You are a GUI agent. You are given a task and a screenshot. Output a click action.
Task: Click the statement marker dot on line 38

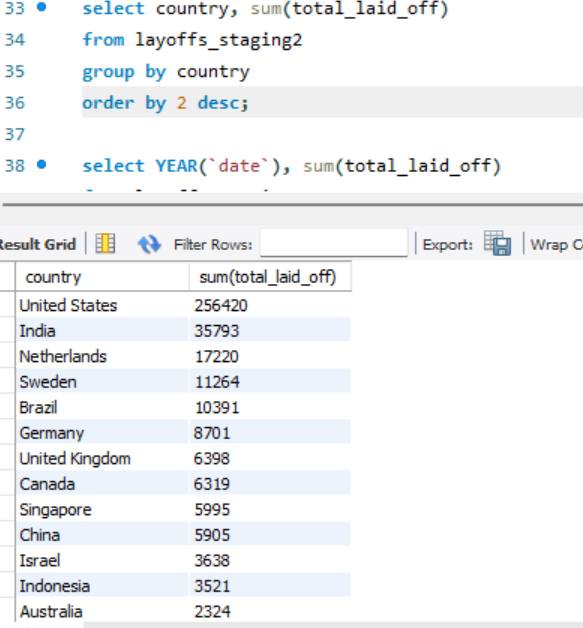tap(42, 165)
